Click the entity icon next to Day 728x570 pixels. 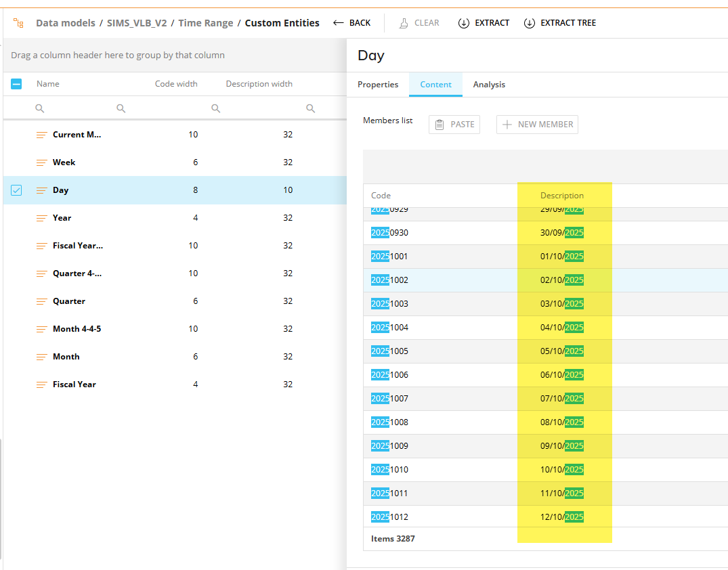tap(42, 190)
